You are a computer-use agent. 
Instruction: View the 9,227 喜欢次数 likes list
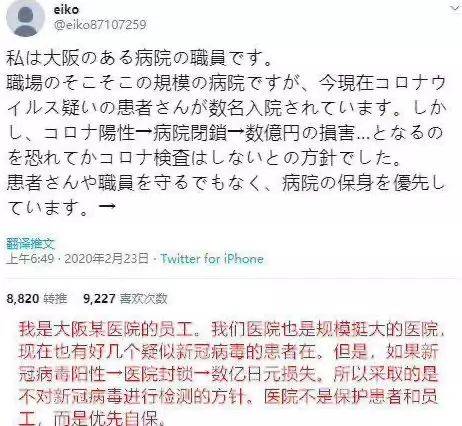tap(125, 298)
